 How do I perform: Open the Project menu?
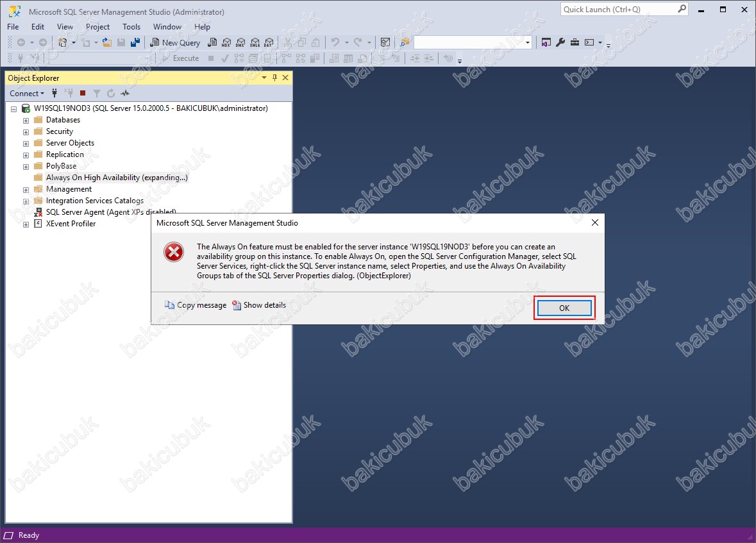(98, 26)
